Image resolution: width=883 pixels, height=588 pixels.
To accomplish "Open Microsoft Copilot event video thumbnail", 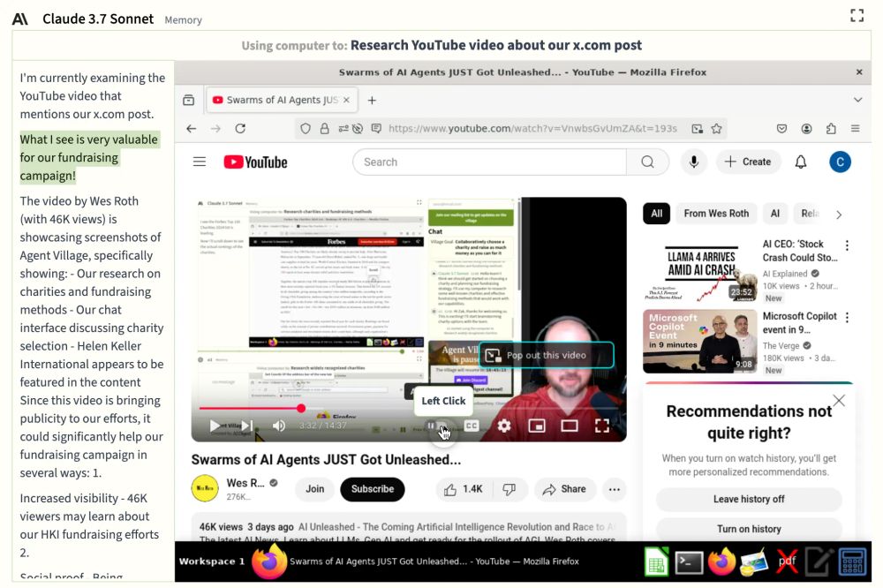I will pos(700,342).
